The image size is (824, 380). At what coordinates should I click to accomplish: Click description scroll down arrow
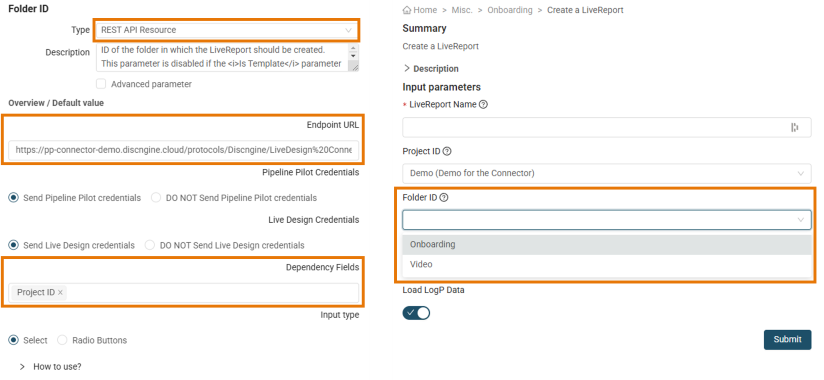point(354,56)
